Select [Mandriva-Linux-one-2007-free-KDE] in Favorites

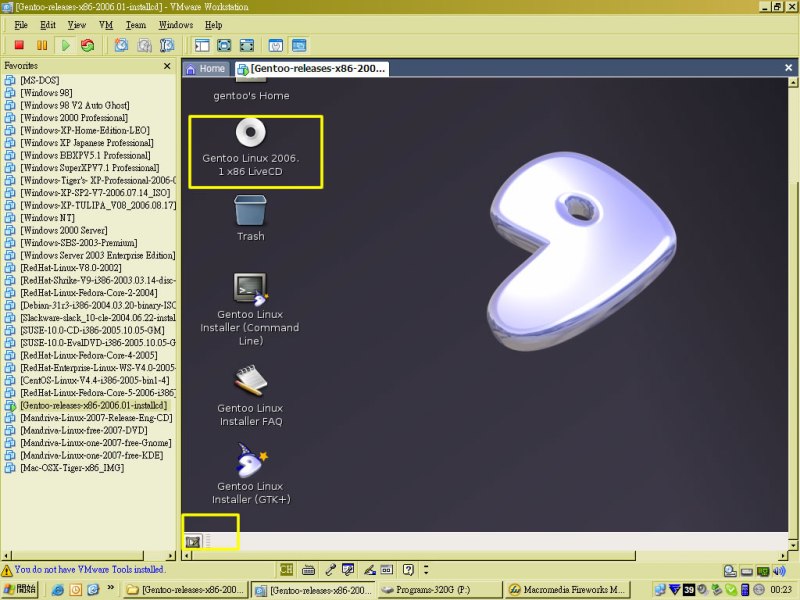click(91, 455)
